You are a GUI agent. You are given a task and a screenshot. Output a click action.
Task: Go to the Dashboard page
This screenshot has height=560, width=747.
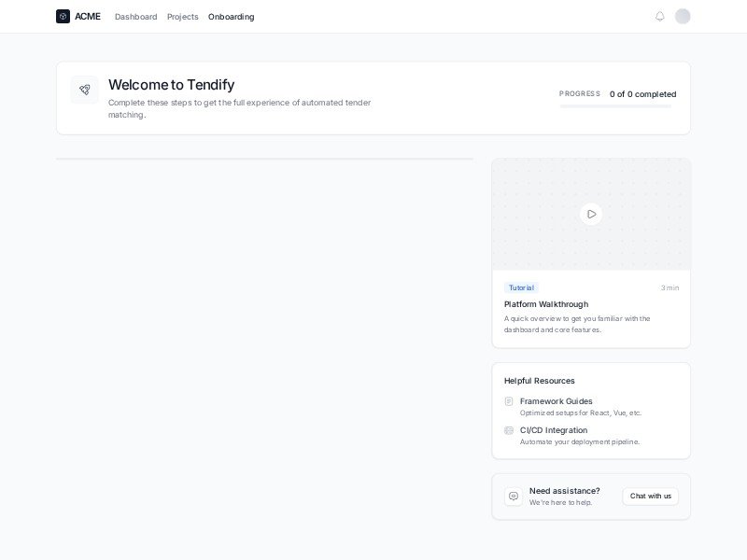click(x=135, y=17)
